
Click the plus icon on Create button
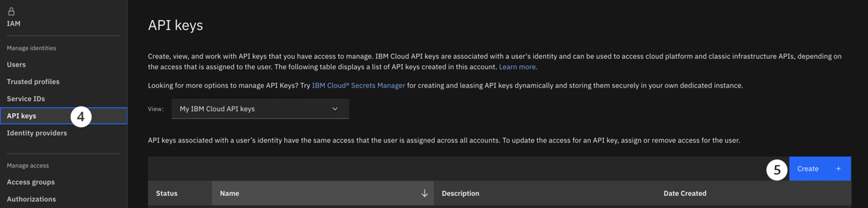pos(838,169)
